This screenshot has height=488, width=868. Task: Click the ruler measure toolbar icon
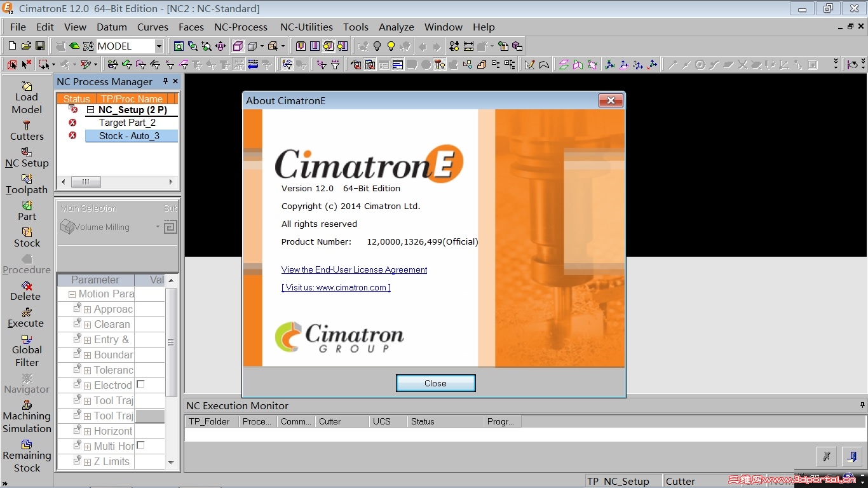click(x=468, y=46)
